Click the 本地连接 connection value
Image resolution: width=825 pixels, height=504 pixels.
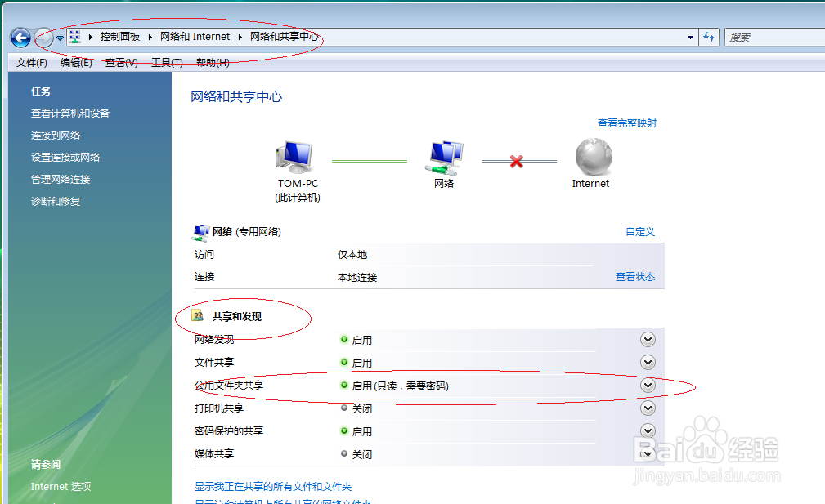pyautogui.click(x=357, y=277)
